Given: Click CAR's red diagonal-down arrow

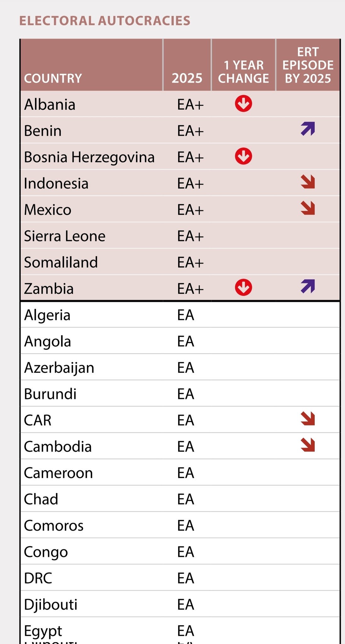Looking at the screenshot, I should point(308,419).
